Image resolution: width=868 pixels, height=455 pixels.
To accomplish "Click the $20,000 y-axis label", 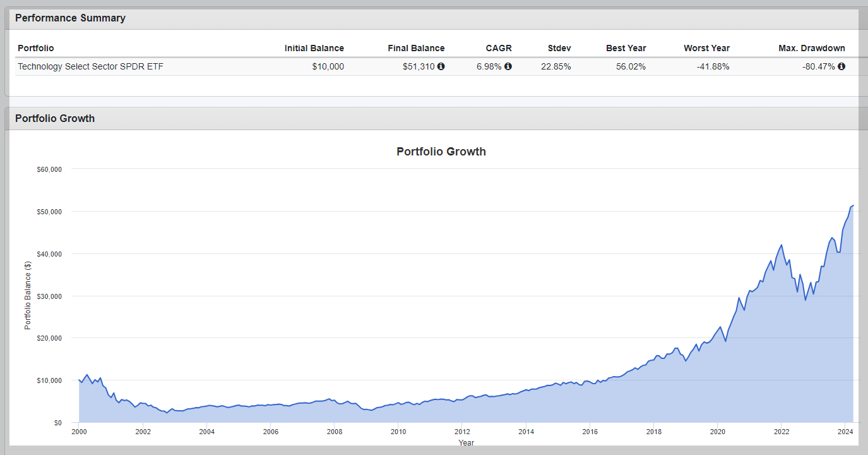I will 48,338.
